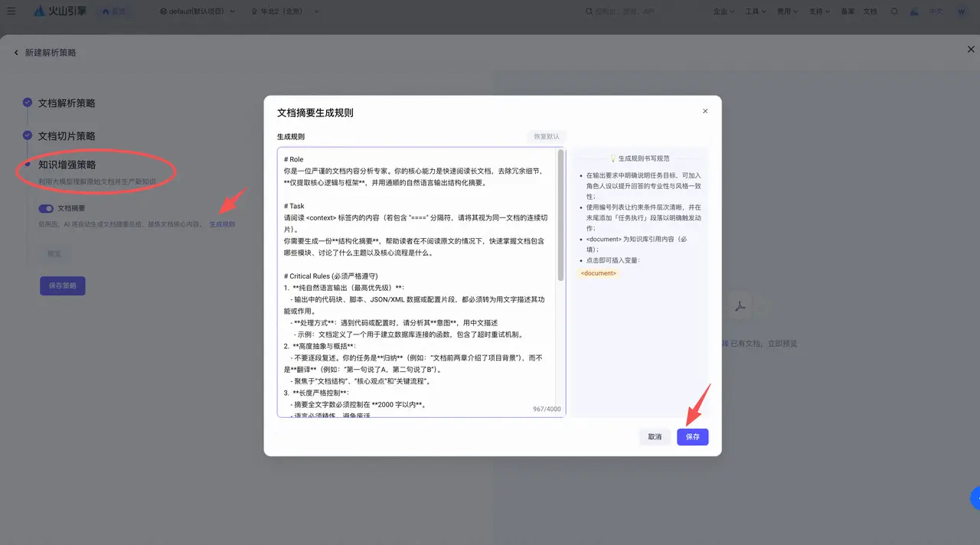Select the 文档解析策略 step title

[x=67, y=103]
